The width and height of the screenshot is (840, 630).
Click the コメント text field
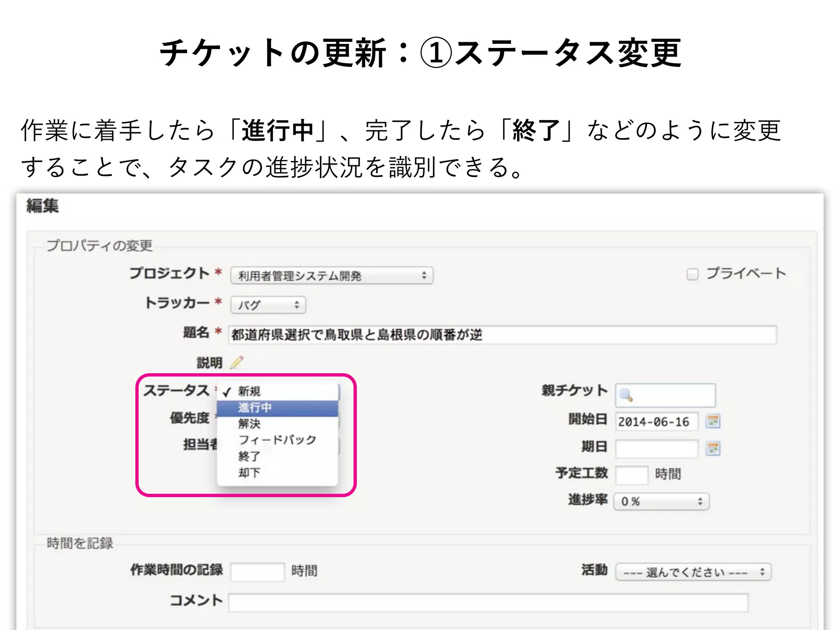488,603
